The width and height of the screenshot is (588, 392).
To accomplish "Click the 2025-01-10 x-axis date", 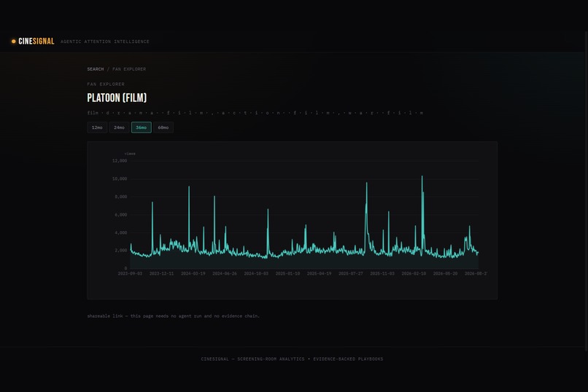I will (x=287, y=274).
